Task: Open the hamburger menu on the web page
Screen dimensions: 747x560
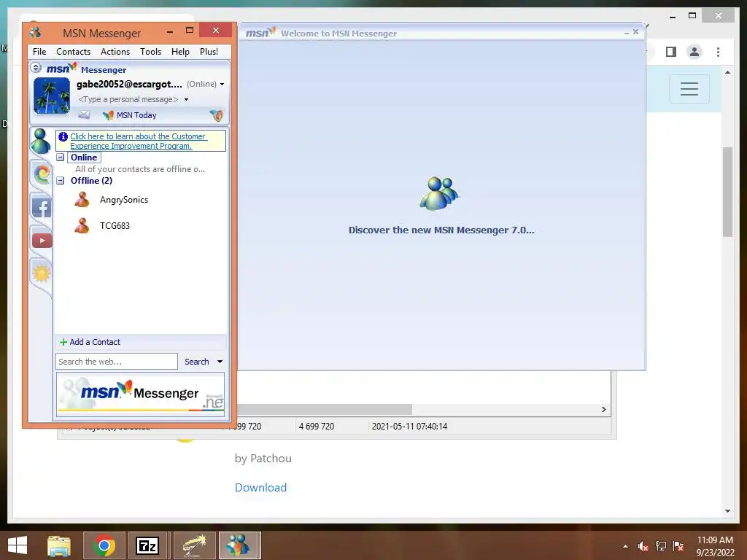Action: 689,88
